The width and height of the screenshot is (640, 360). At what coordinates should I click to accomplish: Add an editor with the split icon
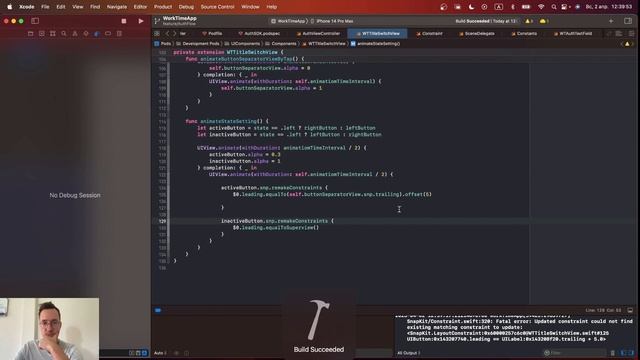(631, 33)
